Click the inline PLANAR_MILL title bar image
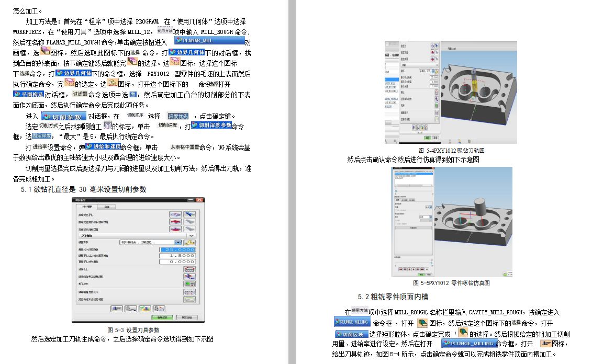The height and width of the screenshot is (364, 592). coord(209,40)
